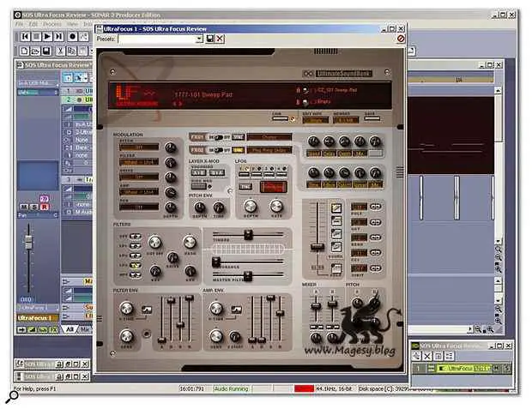
Task: Open the Modulation Amp source display
Action: 139,192
